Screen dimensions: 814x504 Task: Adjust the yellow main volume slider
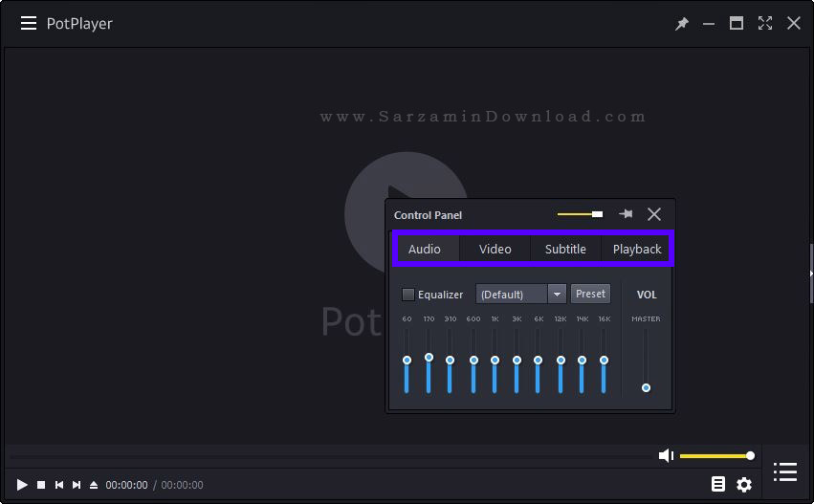coord(717,456)
